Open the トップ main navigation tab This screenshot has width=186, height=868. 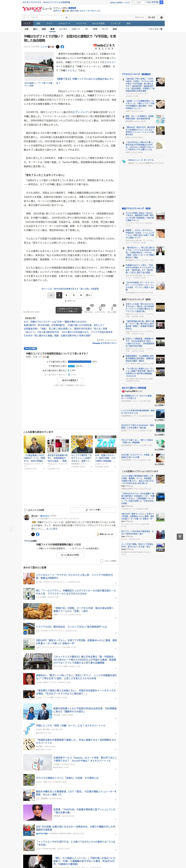click(27, 24)
